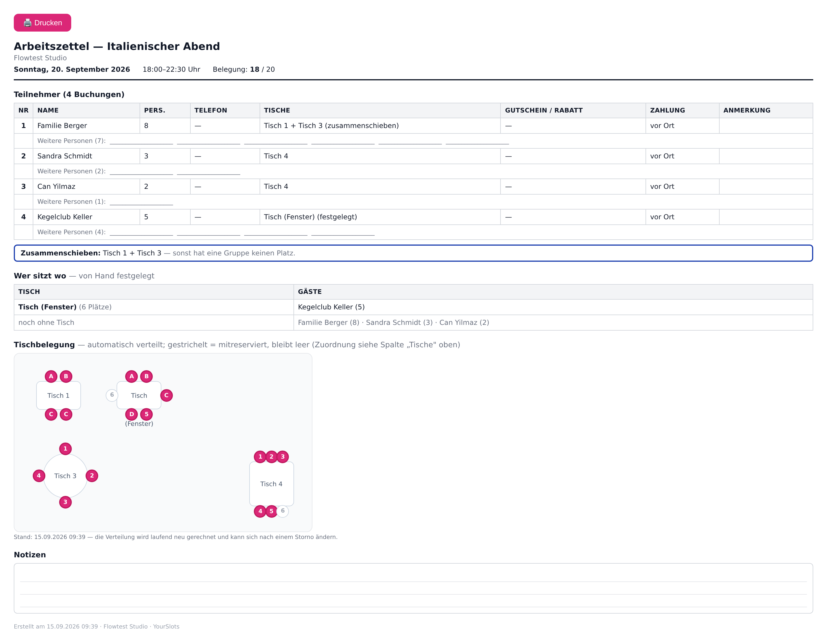Click the name 'Familie Berger' in table
Screen dimensions: 827x644
pos(62,126)
